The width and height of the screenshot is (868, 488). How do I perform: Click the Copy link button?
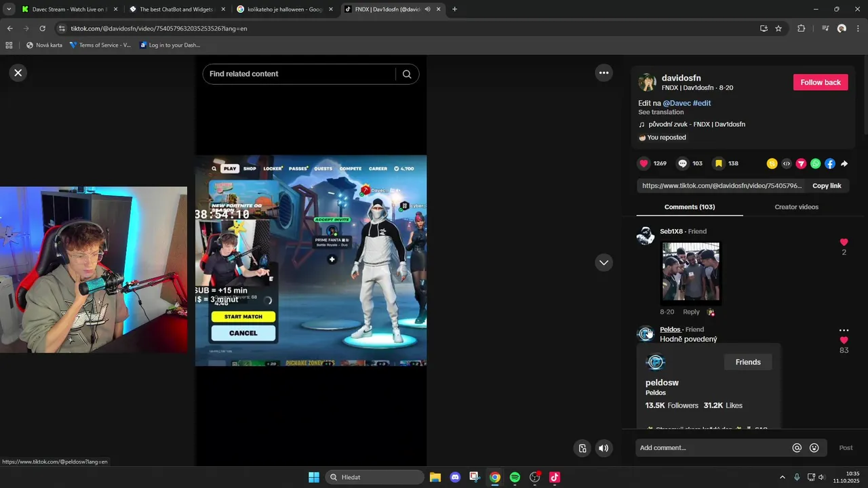(827, 186)
